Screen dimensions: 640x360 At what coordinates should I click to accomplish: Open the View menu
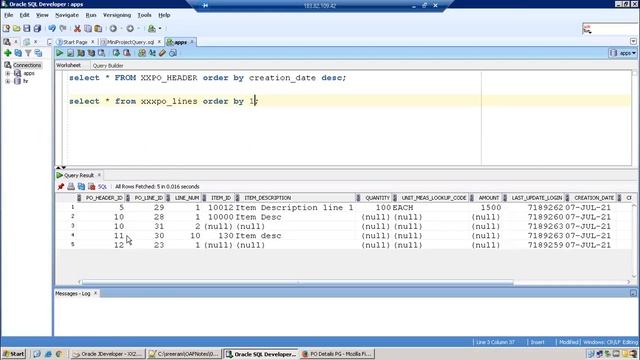(x=42, y=15)
